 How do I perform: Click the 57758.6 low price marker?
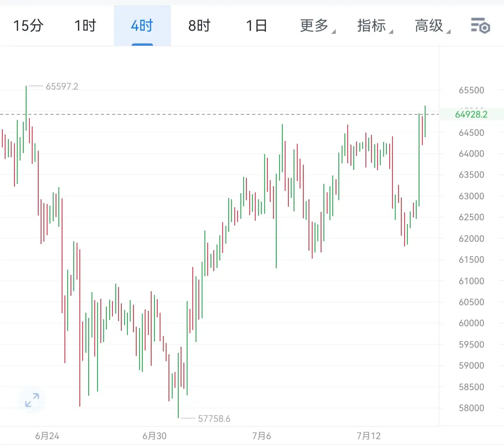point(214,419)
